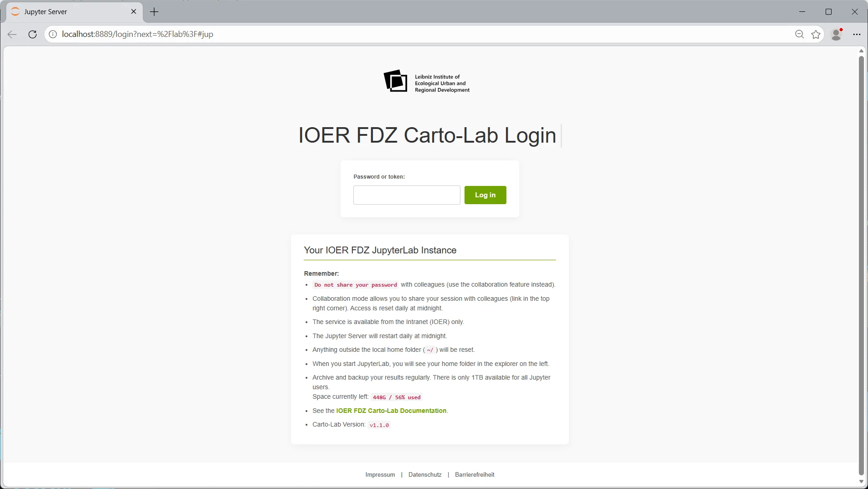868x489 pixels.
Task: Click 'The service is available from the Intranet' line
Action: click(x=388, y=322)
